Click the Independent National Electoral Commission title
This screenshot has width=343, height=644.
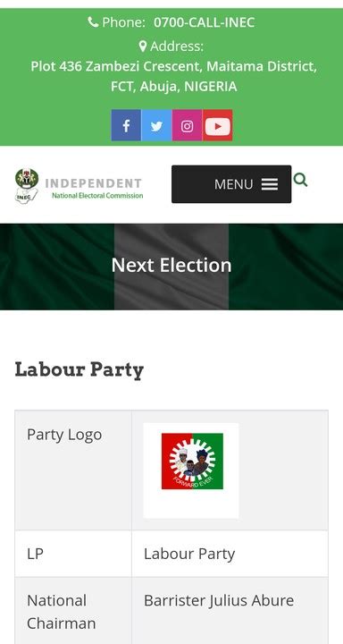pos(94,189)
